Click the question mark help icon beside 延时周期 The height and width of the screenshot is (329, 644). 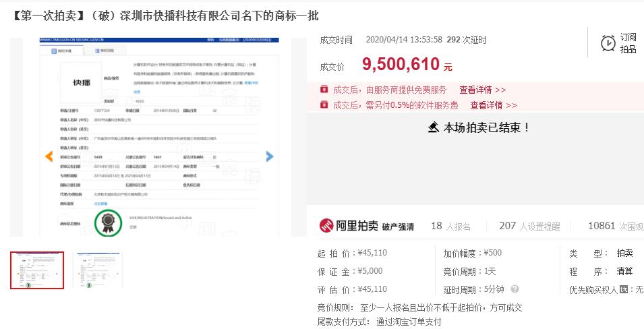(515, 289)
